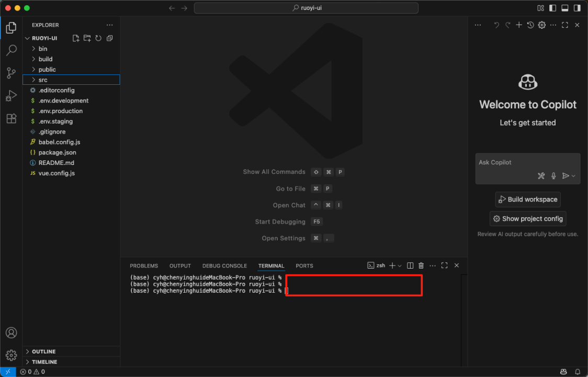This screenshot has height=377, width=588.
Task: Select the zsh terminal shell label
Action: [376, 265]
